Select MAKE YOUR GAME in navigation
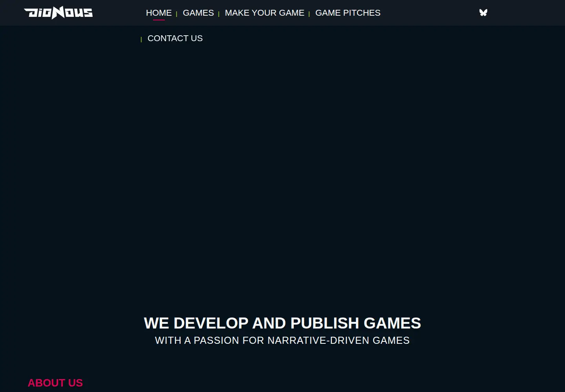 [264, 13]
